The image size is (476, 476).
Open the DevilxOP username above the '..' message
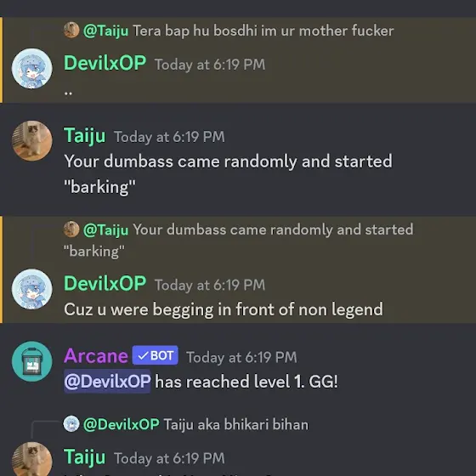105,63
